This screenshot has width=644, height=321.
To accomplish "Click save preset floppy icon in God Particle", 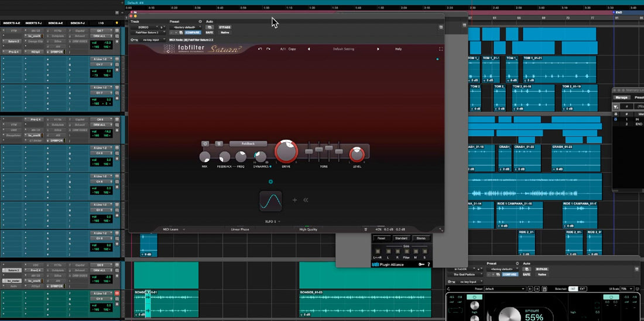I will tap(544, 289).
